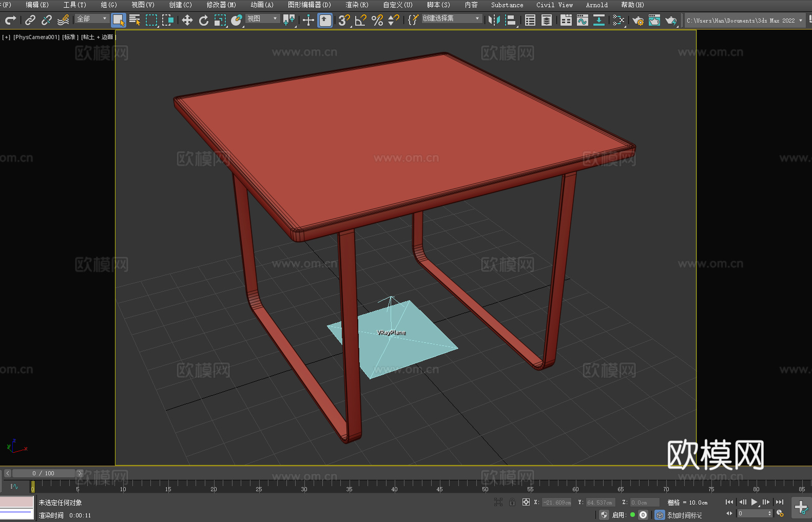Image resolution: width=812 pixels, height=522 pixels.
Task: Choose the Rectangular Selection Region tool
Action: click(x=151, y=20)
